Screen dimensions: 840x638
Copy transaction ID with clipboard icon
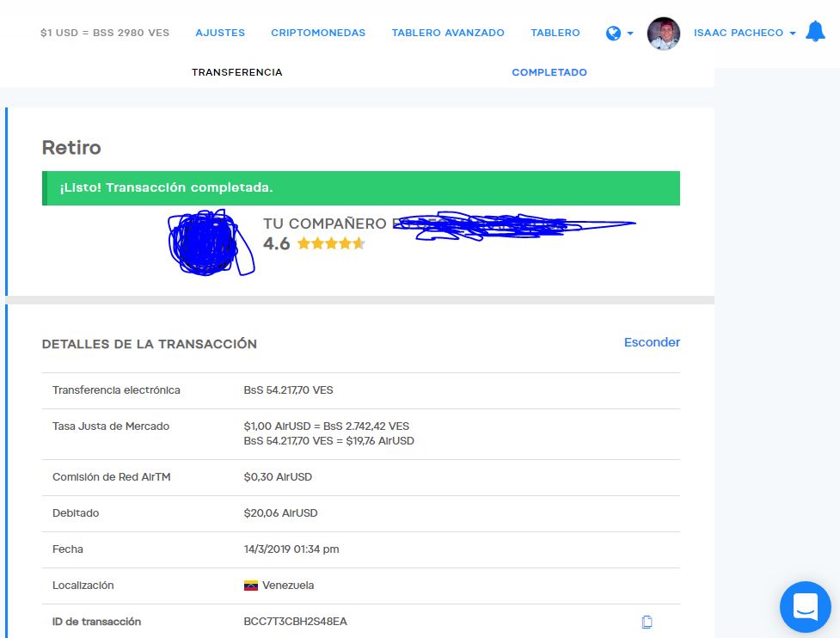click(x=647, y=622)
